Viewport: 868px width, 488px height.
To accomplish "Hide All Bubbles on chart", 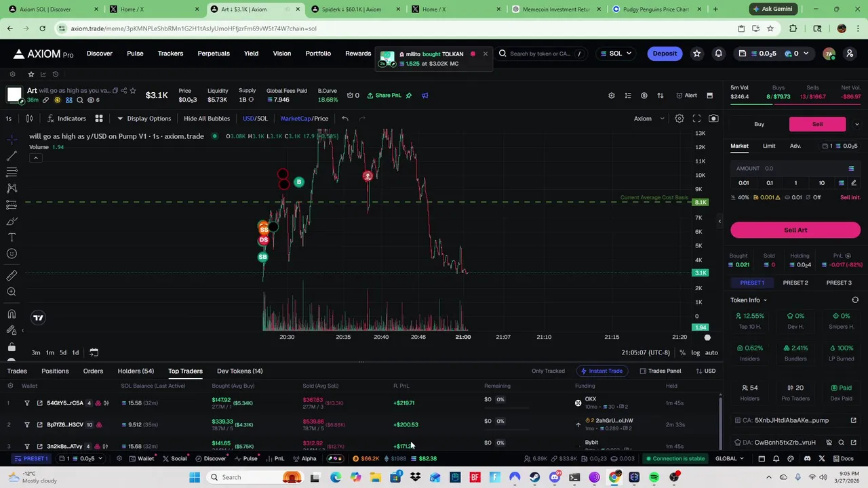I will [207, 119].
